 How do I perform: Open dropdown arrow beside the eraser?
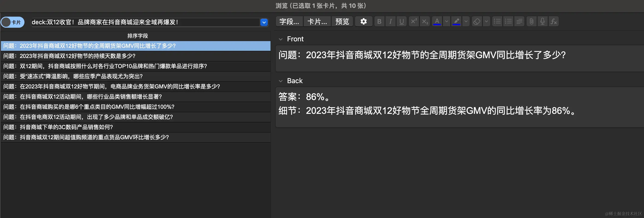pos(486,21)
